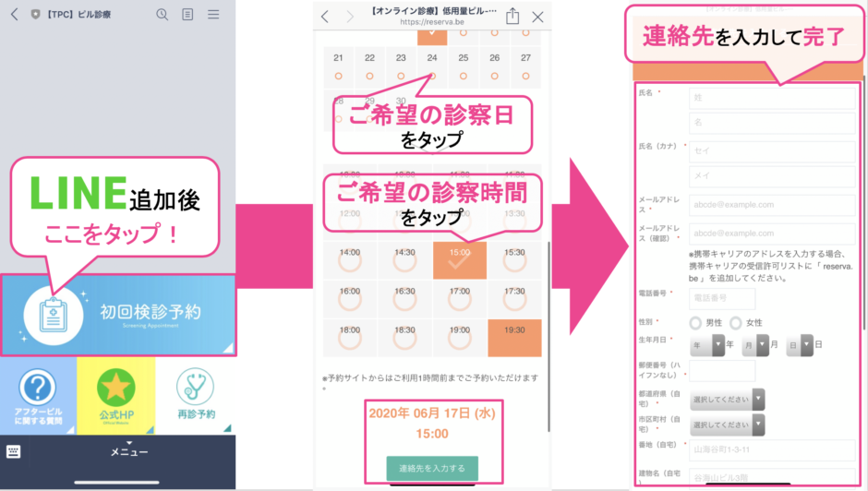
Task: Choose the 14:30 time slot
Action: [x=404, y=259]
